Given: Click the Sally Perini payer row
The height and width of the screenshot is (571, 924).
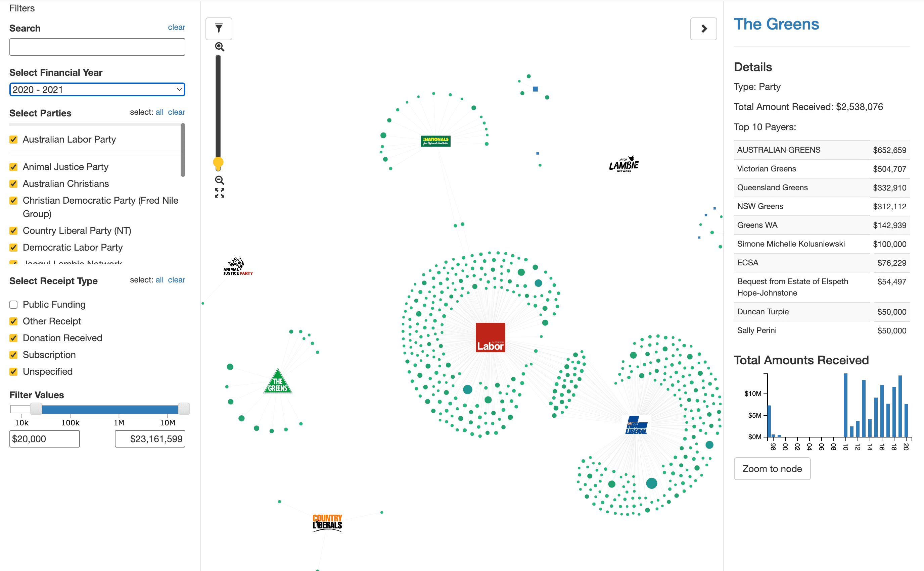Looking at the screenshot, I should (822, 331).
